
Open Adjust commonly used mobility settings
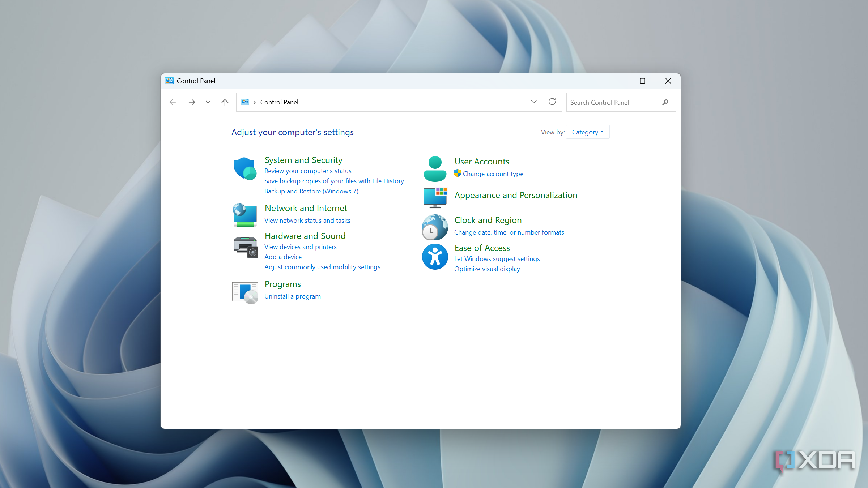tap(322, 267)
